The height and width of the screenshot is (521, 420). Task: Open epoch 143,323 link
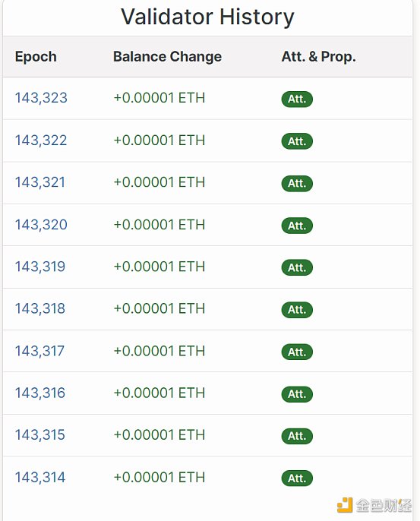(41, 98)
